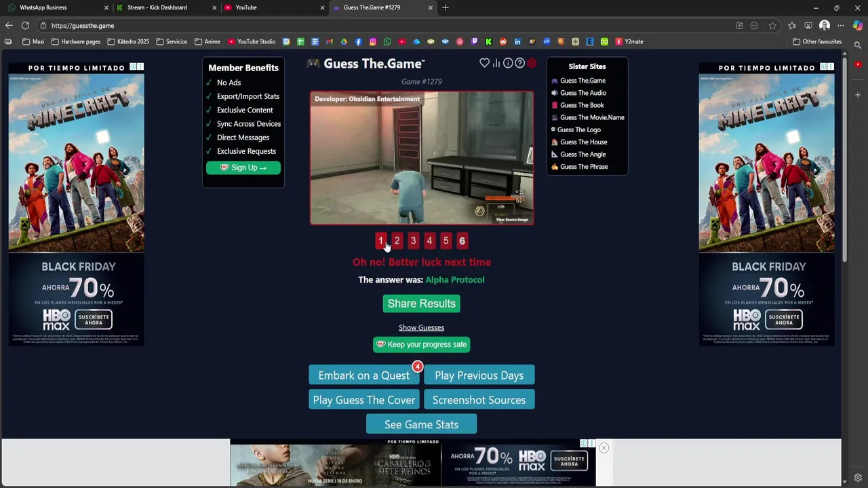Open the question mark help icon
The image size is (868, 488).
point(519,63)
